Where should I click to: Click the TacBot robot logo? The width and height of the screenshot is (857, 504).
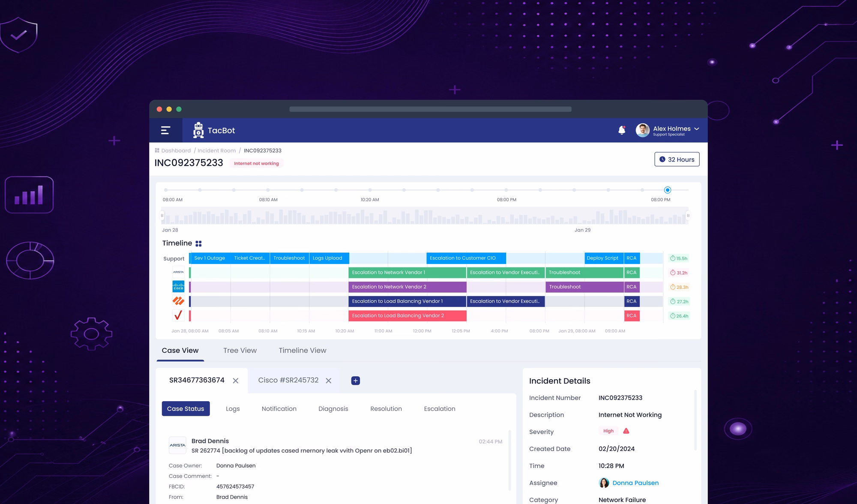coord(198,130)
